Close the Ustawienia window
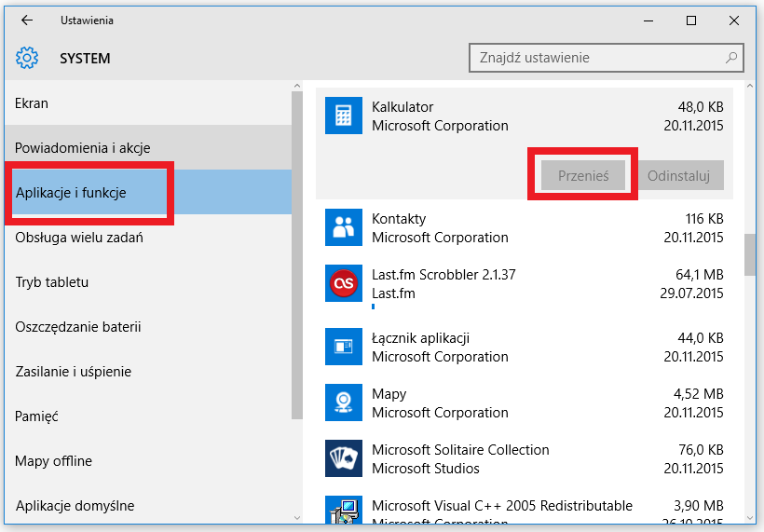This screenshot has width=764, height=532. 734,20
